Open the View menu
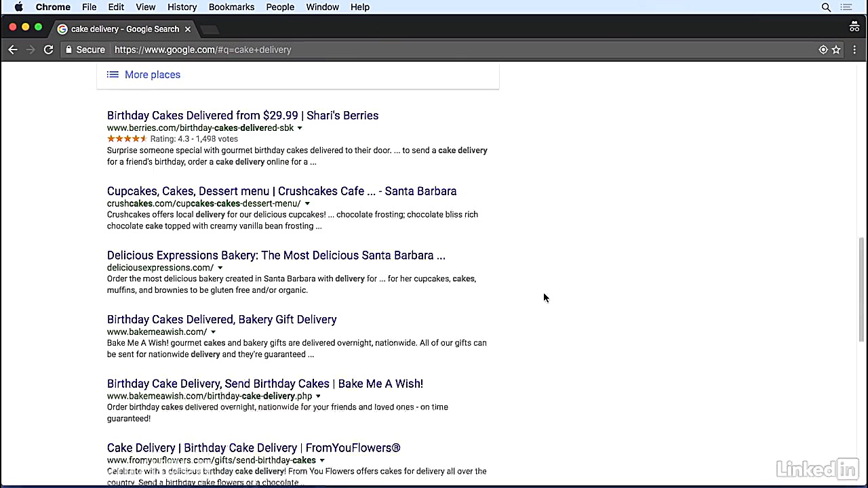 click(x=145, y=7)
